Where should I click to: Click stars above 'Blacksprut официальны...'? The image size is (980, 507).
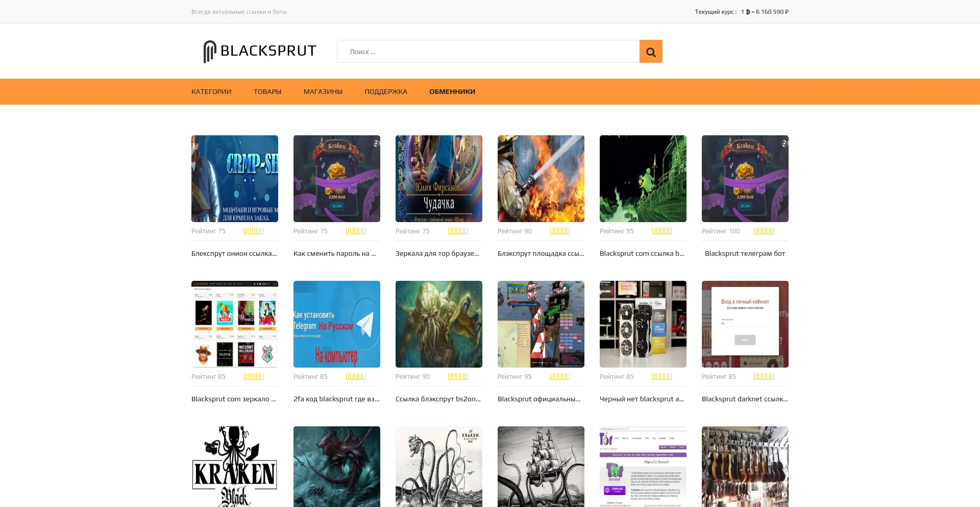point(560,377)
